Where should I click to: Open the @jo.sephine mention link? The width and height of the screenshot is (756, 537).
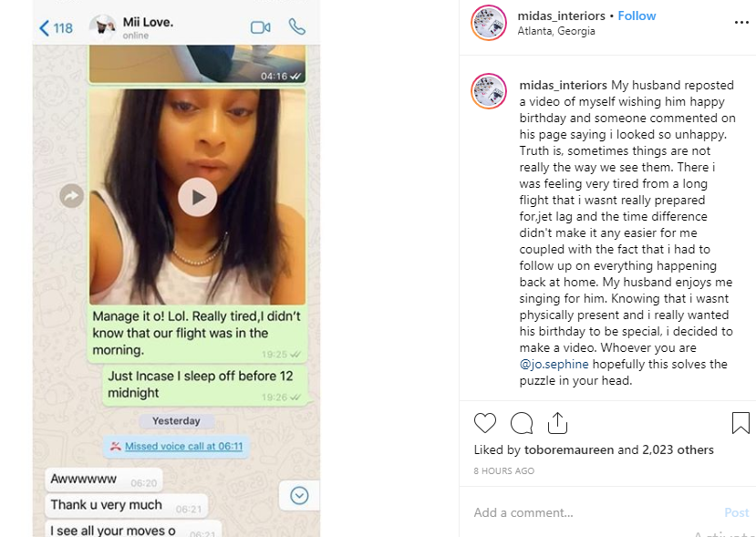tap(554, 364)
